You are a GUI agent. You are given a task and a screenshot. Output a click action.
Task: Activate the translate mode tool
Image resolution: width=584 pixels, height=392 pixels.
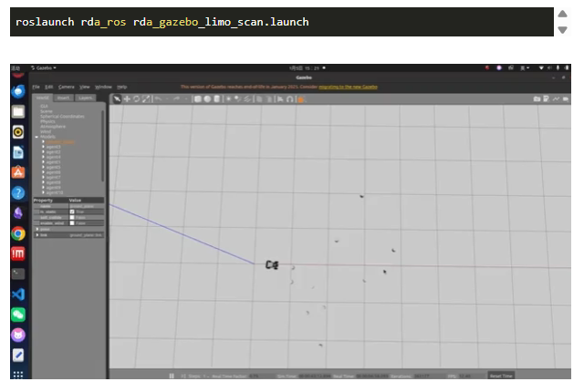point(127,98)
